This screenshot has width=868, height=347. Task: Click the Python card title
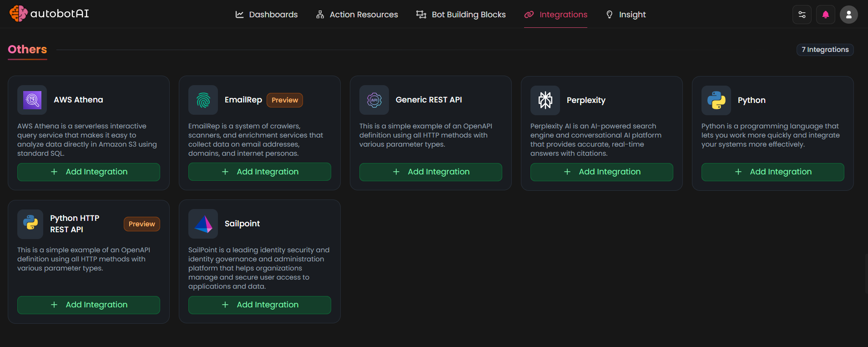[752, 100]
